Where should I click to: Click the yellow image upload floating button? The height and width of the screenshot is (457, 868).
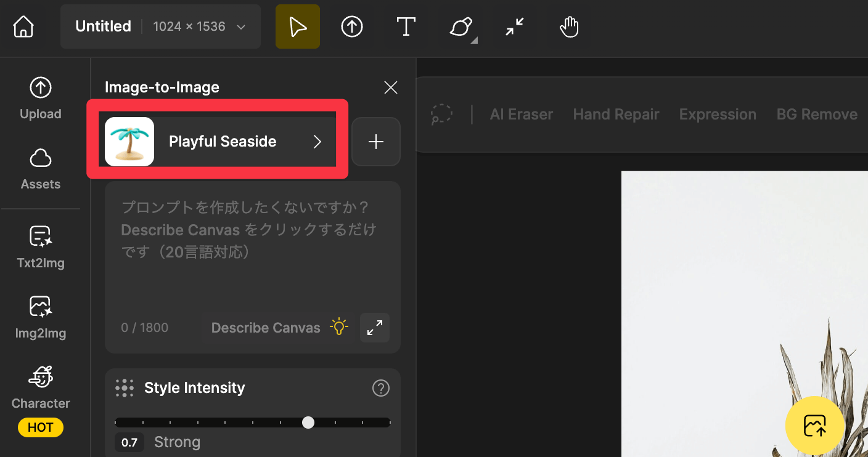tap(814, 426)
